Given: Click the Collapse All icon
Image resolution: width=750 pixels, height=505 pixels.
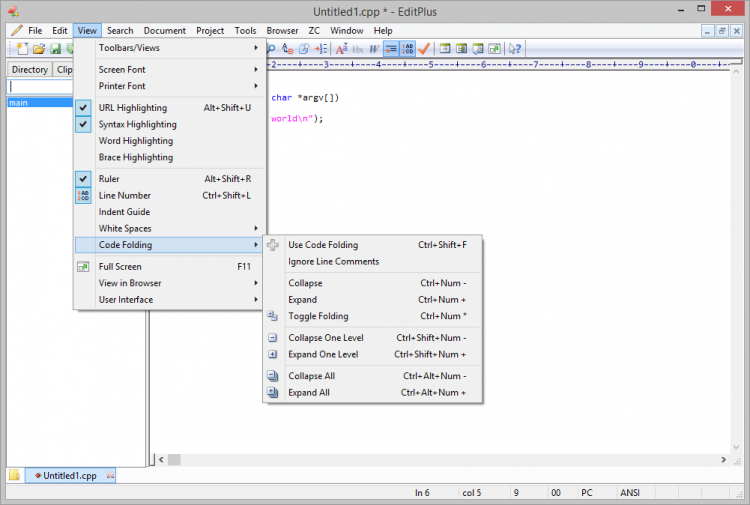Looking at the screenshot, I should tap(273, 376).
